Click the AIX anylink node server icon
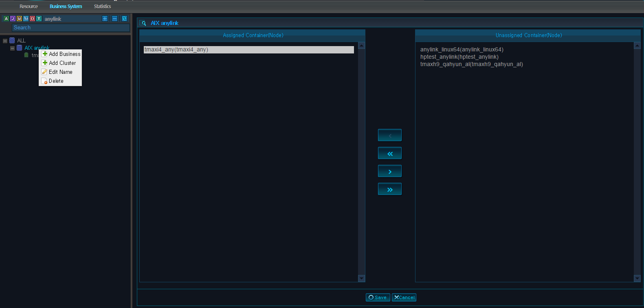The height and width of the screenshot is (308, 644). click(x=19, y=48)
